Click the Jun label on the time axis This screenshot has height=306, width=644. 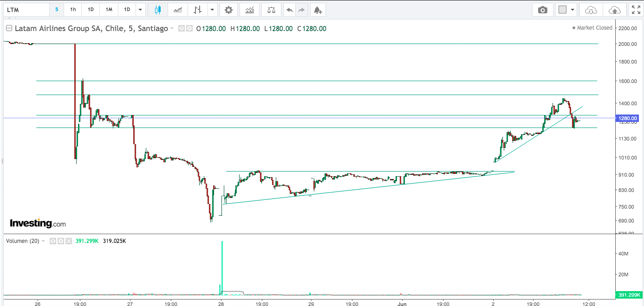coord(403,304)
